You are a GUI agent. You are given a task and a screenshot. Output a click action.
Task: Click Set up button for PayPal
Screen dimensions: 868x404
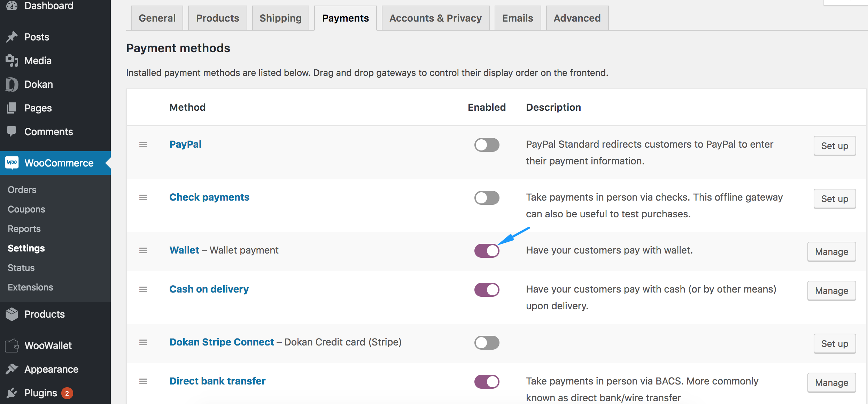coord(835,146)
